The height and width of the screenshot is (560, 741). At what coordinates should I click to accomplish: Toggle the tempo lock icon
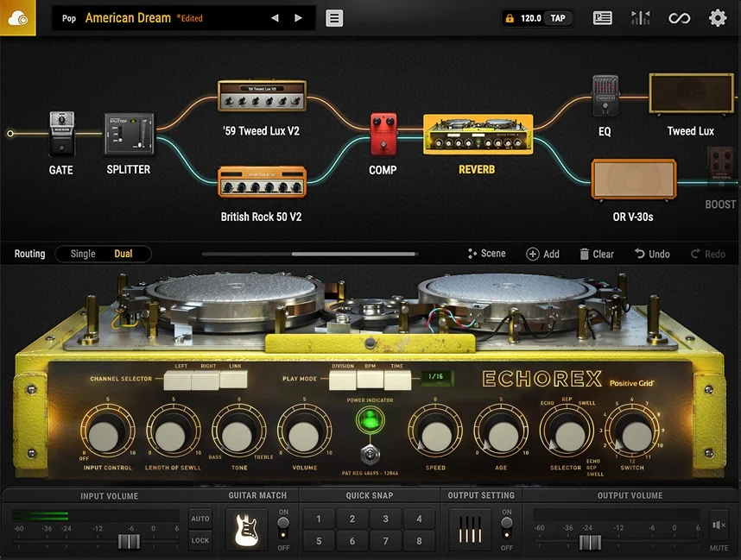pyautogui.click(x=510, y=18)
